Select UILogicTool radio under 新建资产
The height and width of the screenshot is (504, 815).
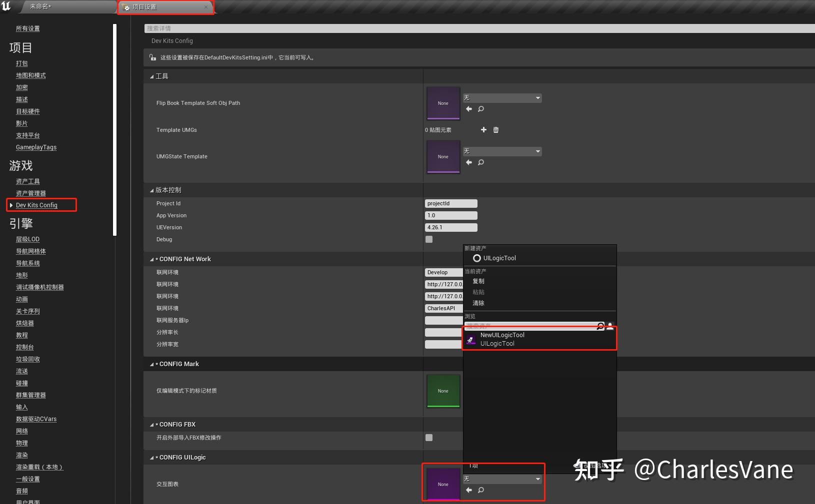tap(476, 258)
